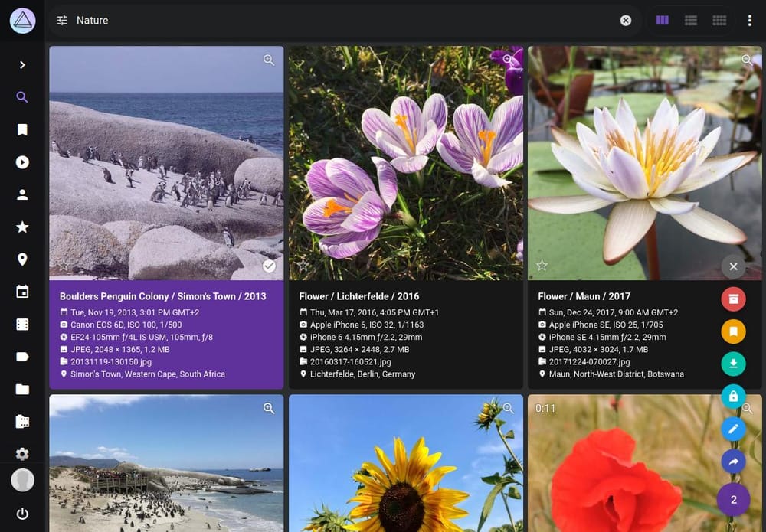Open the People section
Screen dimensions: 766x532
[22, 194]
